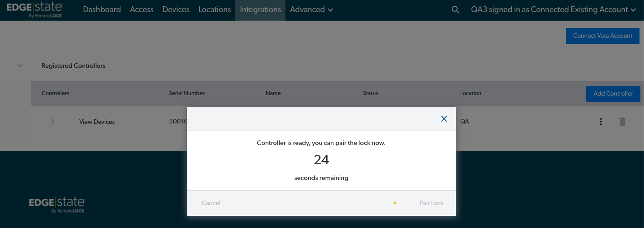Switch to the Locations page
The image size is (644, 228).
(x=215, y=10)
